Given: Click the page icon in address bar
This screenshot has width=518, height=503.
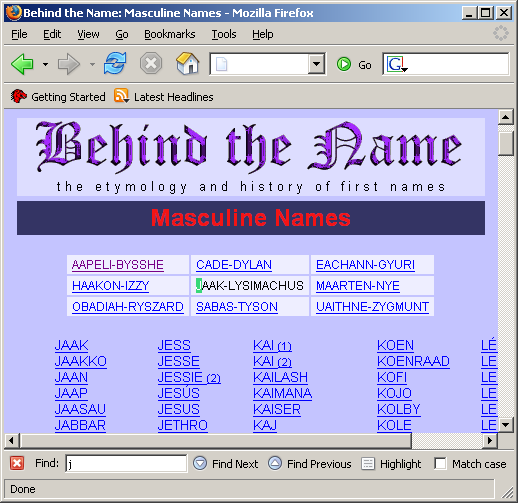Looking at the screenshot, I should [222, 64].
